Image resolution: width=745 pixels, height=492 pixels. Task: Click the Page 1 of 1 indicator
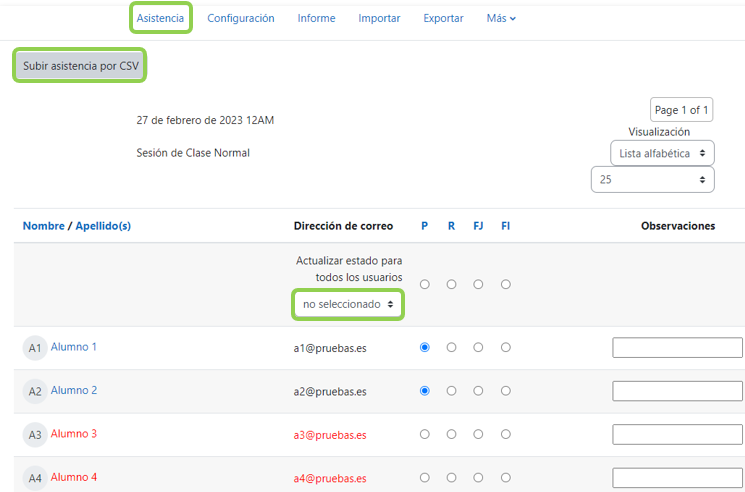[x=681, y=110]
